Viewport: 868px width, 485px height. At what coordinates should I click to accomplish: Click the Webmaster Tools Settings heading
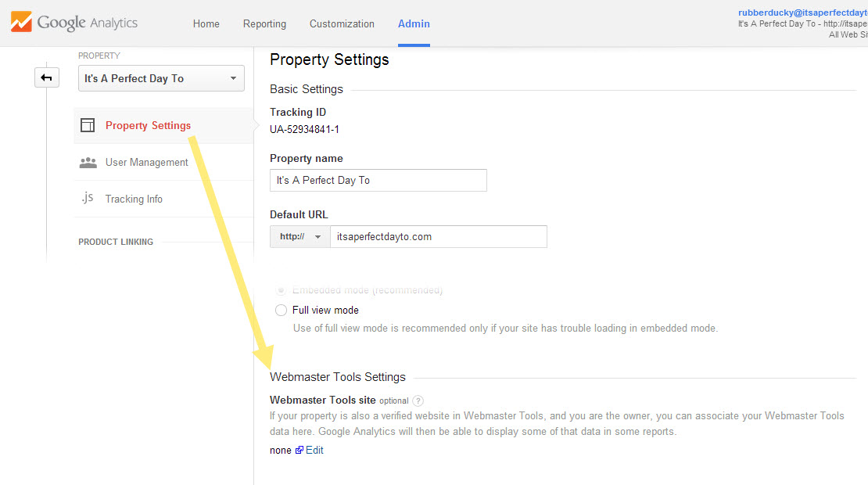click(338, 377)
